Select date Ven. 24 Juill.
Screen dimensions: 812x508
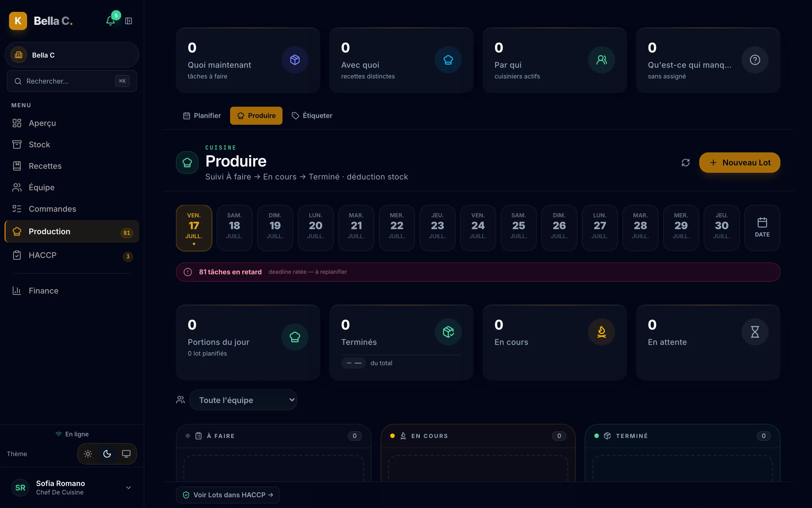(478, 228)
